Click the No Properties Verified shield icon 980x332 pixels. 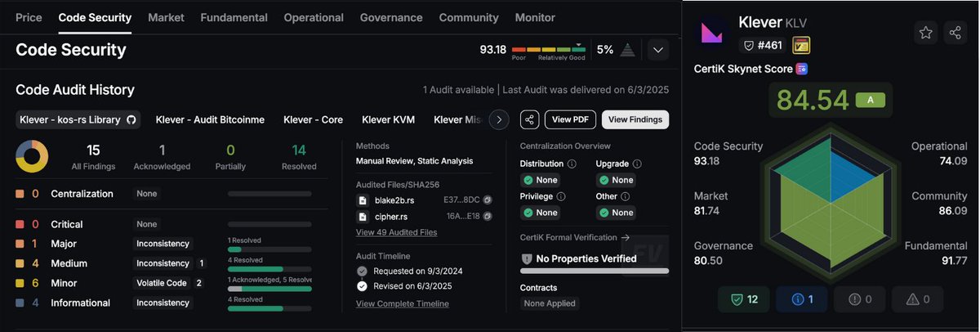click(x=528, y=258)
